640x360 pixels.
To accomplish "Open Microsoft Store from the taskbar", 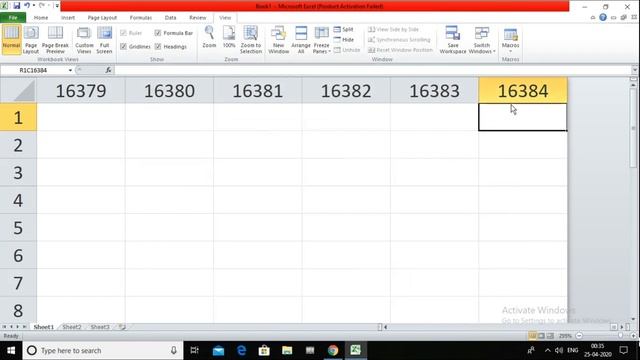I will tap(264, 350).
